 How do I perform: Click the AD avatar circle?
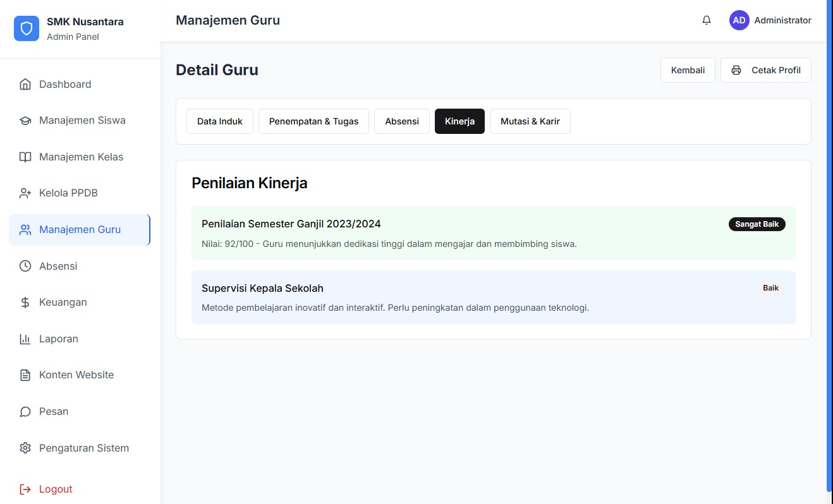click(739, 20)
